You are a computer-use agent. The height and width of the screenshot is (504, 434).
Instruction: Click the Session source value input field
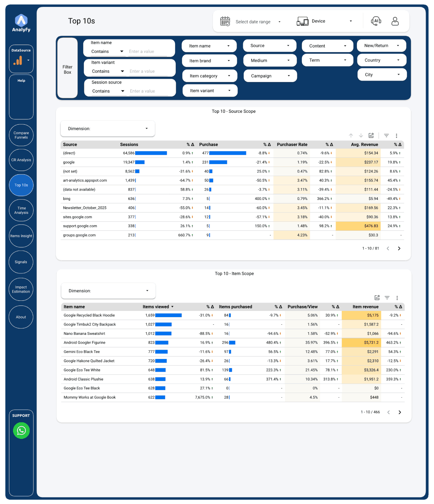[x=149, y=91]
